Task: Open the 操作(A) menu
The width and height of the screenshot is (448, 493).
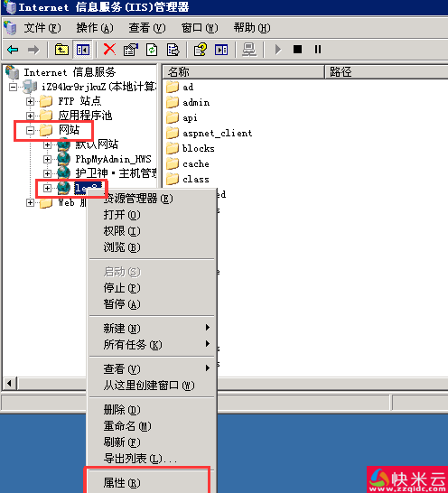Action: pos(95,28)
